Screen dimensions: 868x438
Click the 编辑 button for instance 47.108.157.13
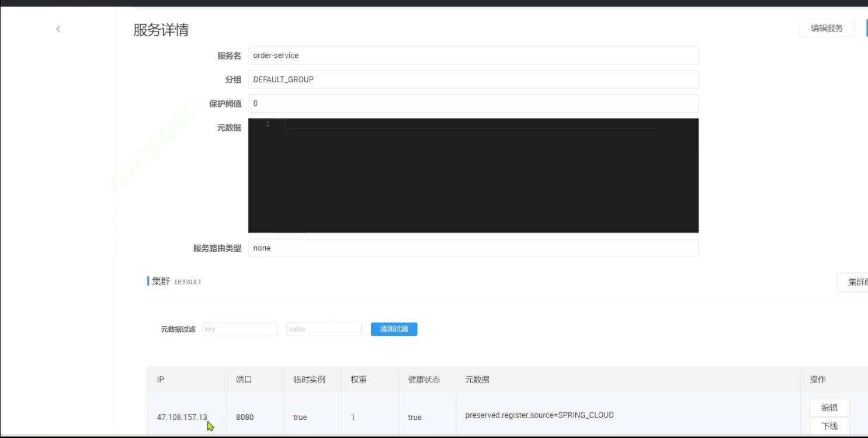(829, 408)
